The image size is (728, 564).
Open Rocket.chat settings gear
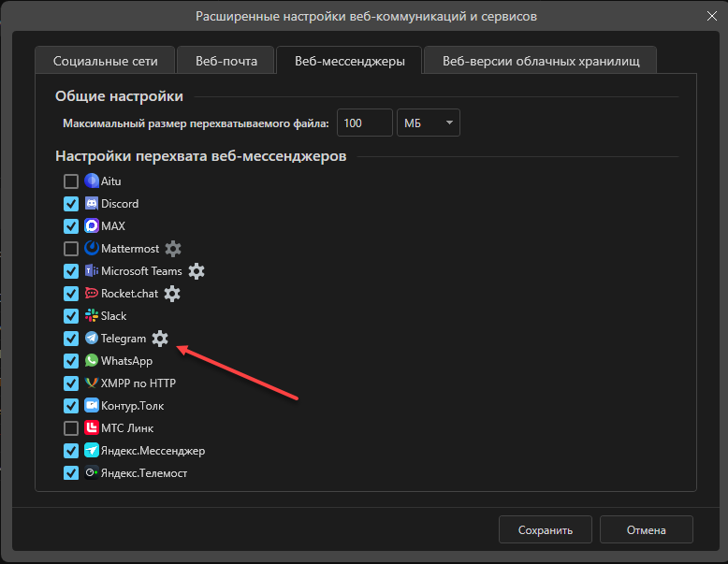(172, 294)
